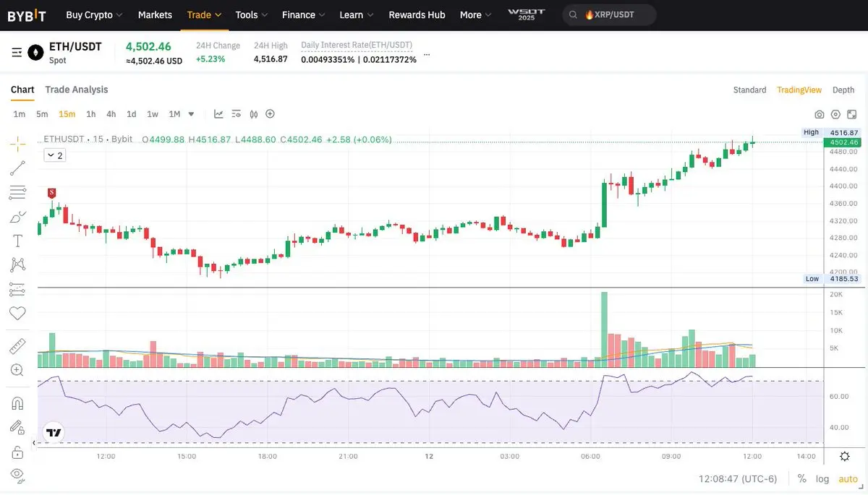The width and height of the screenshot is (868, 495).
Task: Toggle percent scale mode
Action: click(802, 478)
